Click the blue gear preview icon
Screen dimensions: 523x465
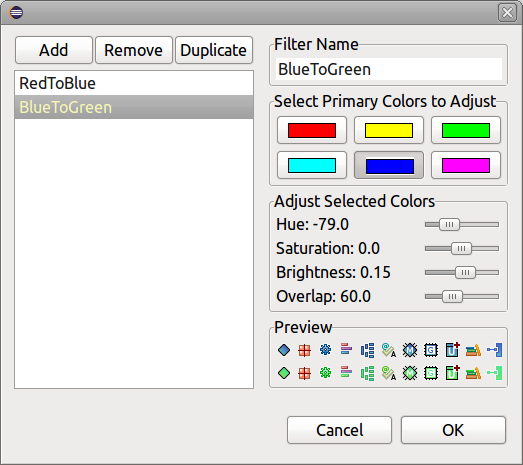[x=326, y=350]
